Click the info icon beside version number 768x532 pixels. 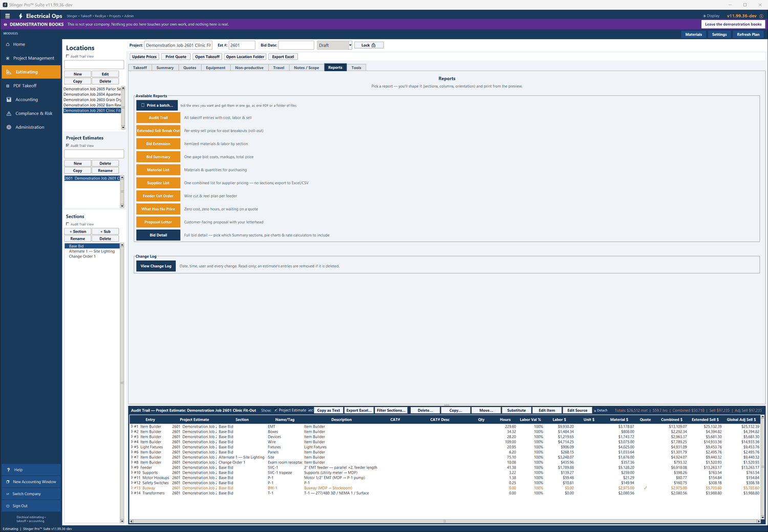click(761, 16)
